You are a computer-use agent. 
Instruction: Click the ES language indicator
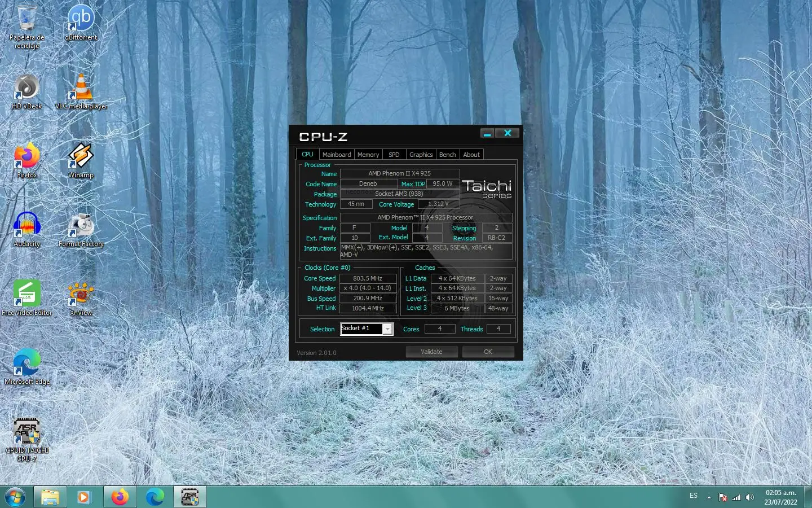point(694,496)
